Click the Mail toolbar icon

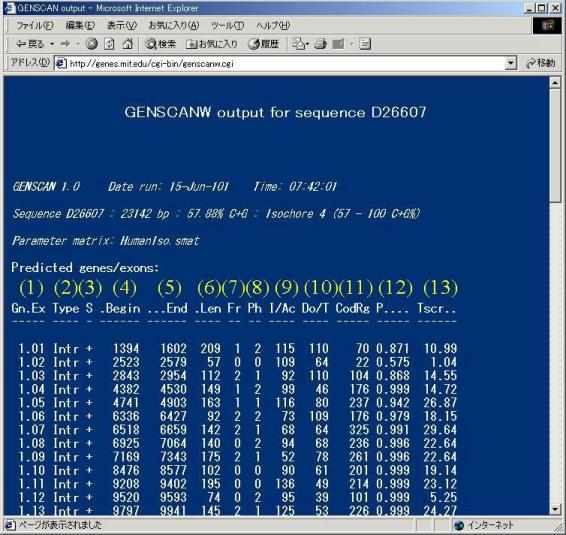(x=300, y=44)
